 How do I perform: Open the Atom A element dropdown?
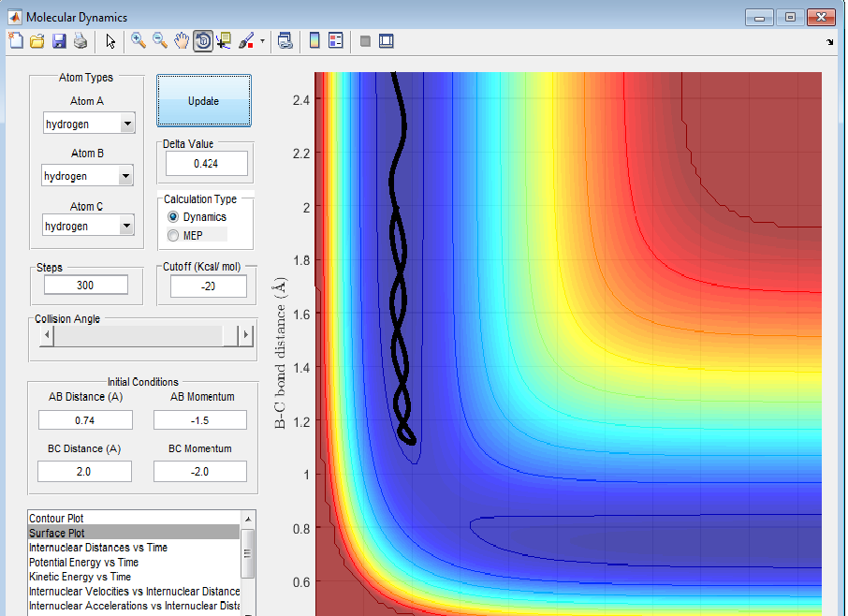126,124
